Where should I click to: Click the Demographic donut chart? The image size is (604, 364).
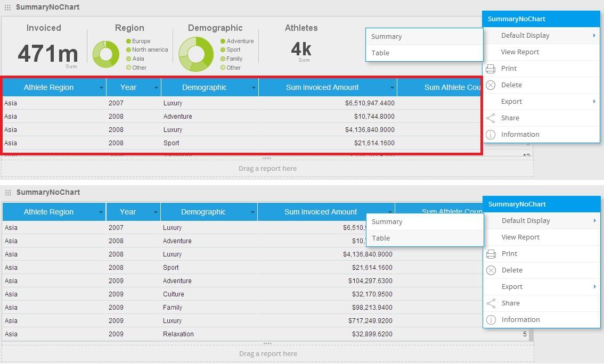click(x=196, y=54)
